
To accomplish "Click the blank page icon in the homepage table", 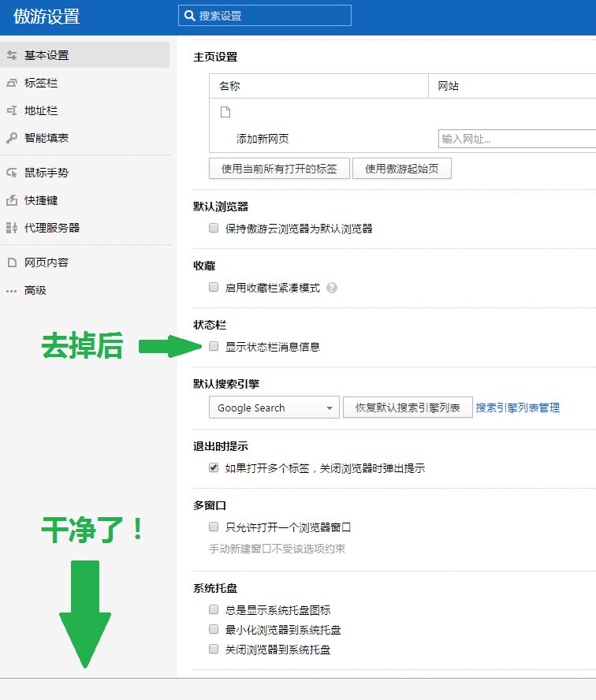I will pyautogui.click(x=225, y=112).
